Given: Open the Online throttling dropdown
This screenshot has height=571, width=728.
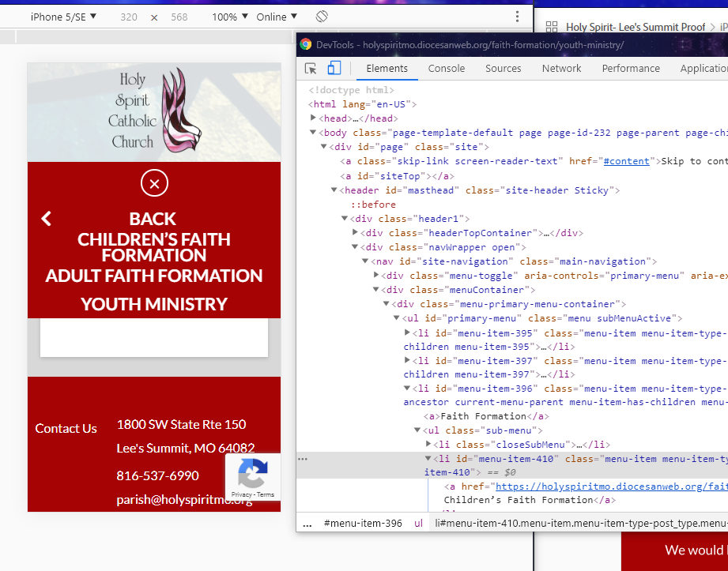Looking at the screenshot, I should 277,17.
